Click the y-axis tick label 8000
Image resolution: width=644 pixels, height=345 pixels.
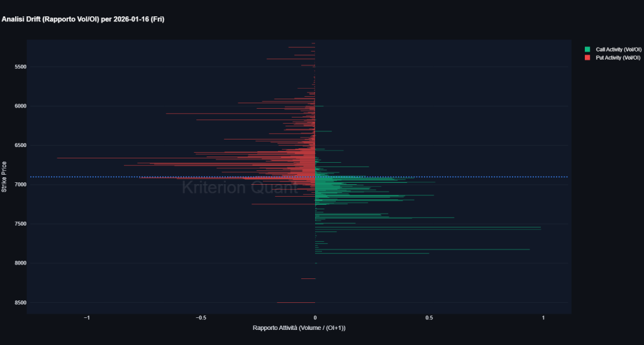(x=20, y=263)
